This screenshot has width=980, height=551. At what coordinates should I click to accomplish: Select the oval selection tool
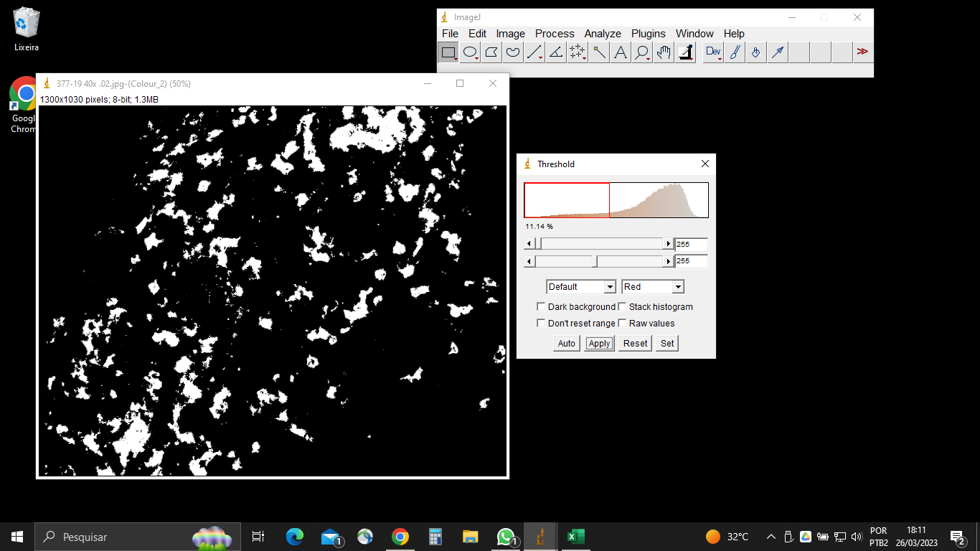(x=470, y=52)
